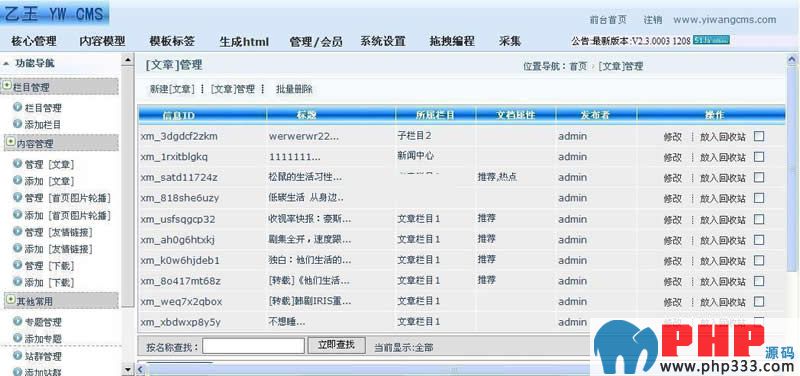
Task: Expand the 栏目管理 section header
Action: click(60, 87)
